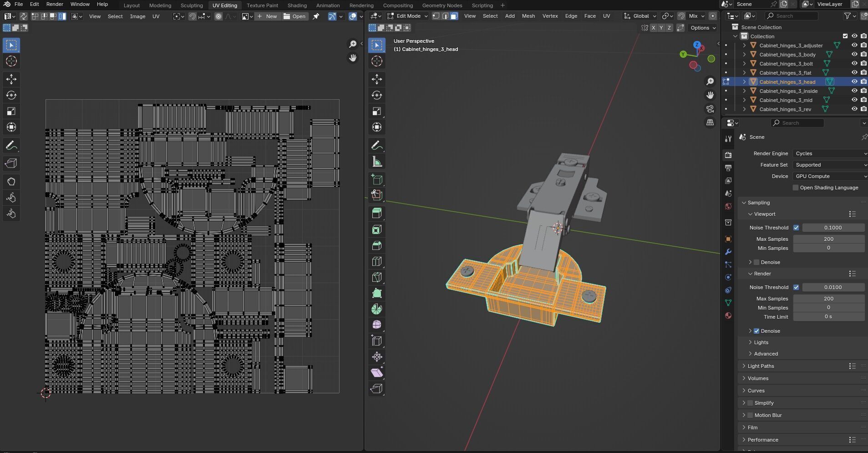Toggle the Collection exclude checkbox
The width and height of the screenshot is (868, 453).
point(845,36)
